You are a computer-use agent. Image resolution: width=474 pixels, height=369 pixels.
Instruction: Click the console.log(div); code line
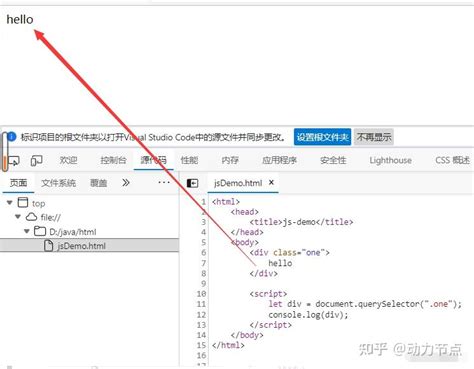(x=308, y=315)
